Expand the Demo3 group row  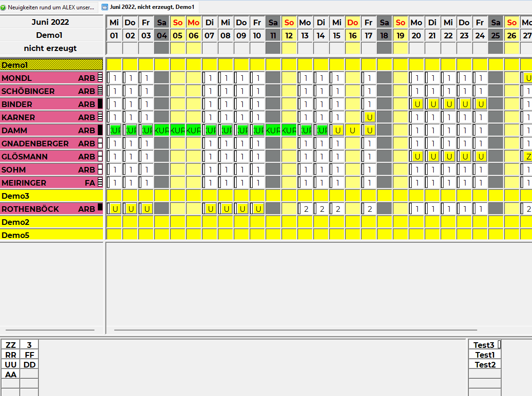click(x=51, y=196)
